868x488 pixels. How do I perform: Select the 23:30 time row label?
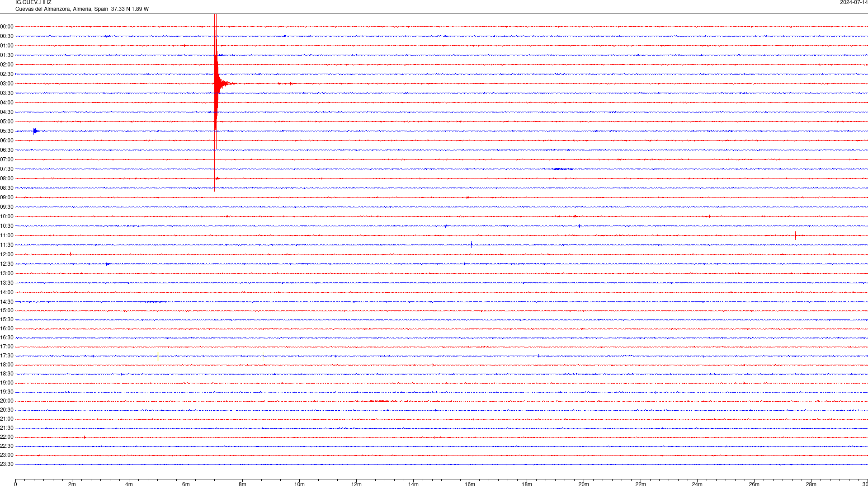(x=7, y=464)
